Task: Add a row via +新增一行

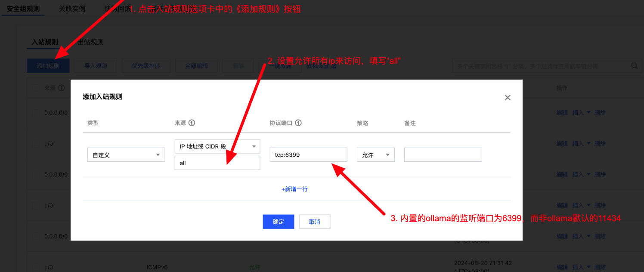Action: coord(295,189)
